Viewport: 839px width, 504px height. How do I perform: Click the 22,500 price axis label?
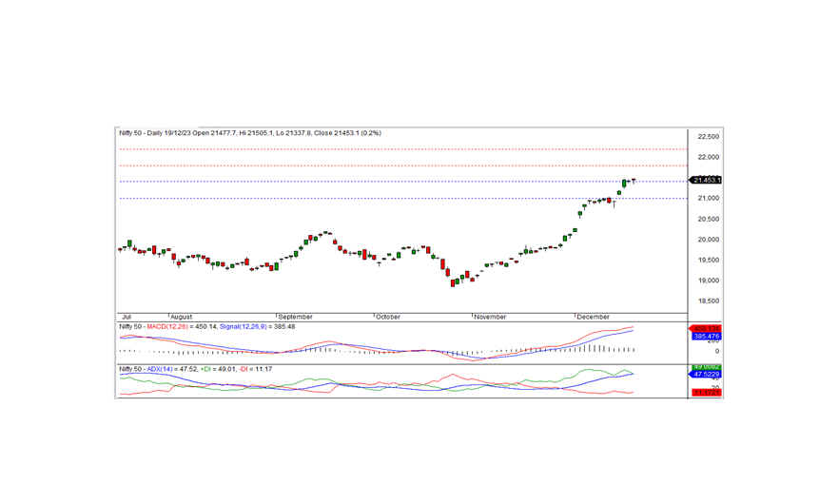(709, 137)
